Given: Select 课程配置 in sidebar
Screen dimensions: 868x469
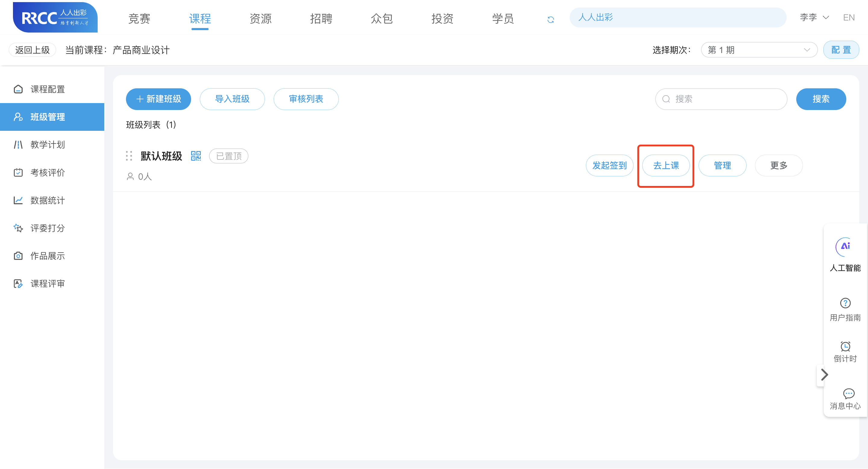Looking at the screenshot, I should coord(52,89).
